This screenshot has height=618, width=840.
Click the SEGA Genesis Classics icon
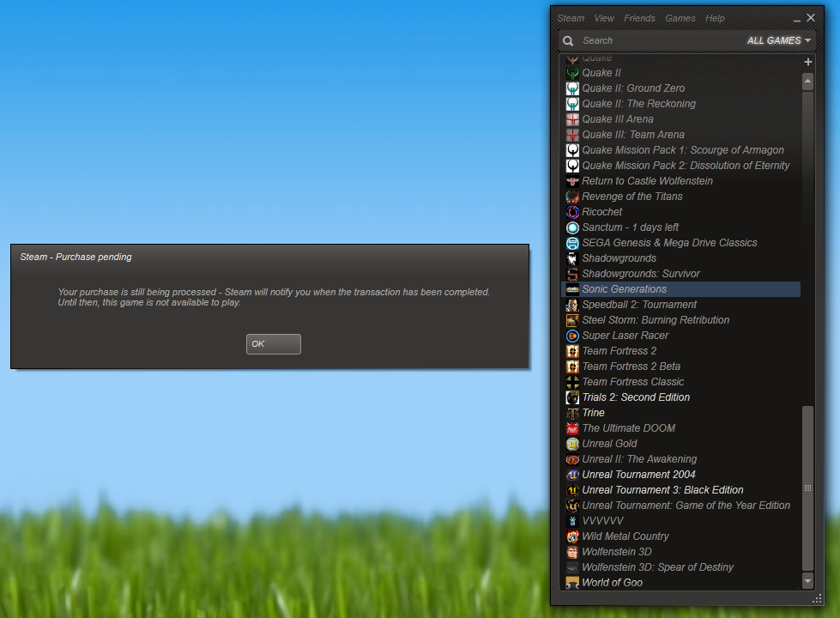pos(572,243)
